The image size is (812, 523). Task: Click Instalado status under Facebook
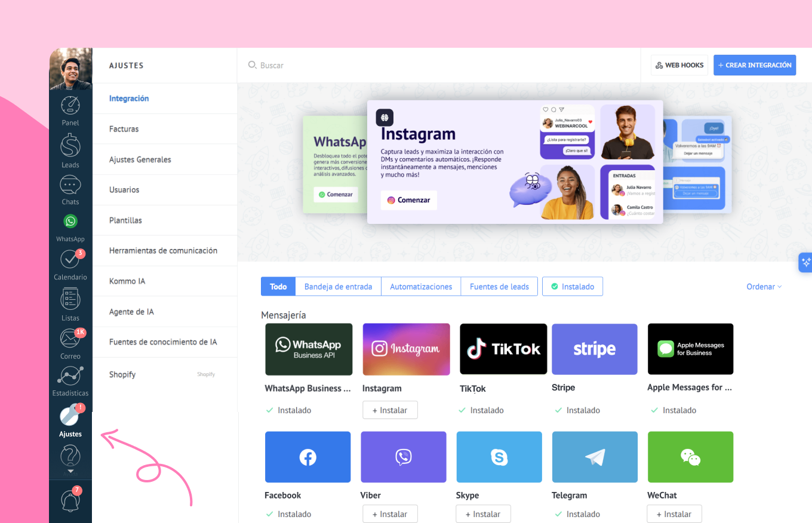[x=288, y=514]
